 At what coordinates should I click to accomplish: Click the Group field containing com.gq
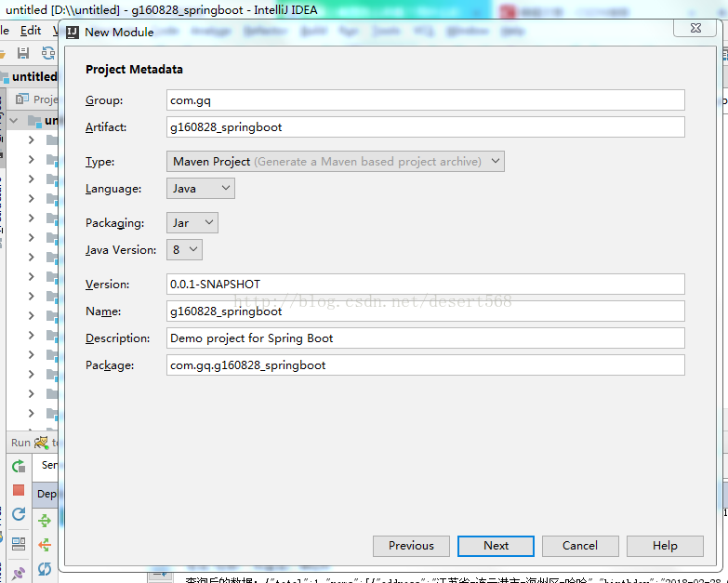pyautogui.click(x=425, y=100)
